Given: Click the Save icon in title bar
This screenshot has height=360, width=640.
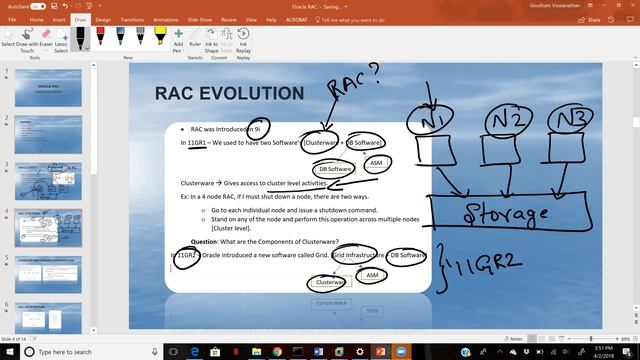Looking at the screenshot, I should tap(54, 7).
